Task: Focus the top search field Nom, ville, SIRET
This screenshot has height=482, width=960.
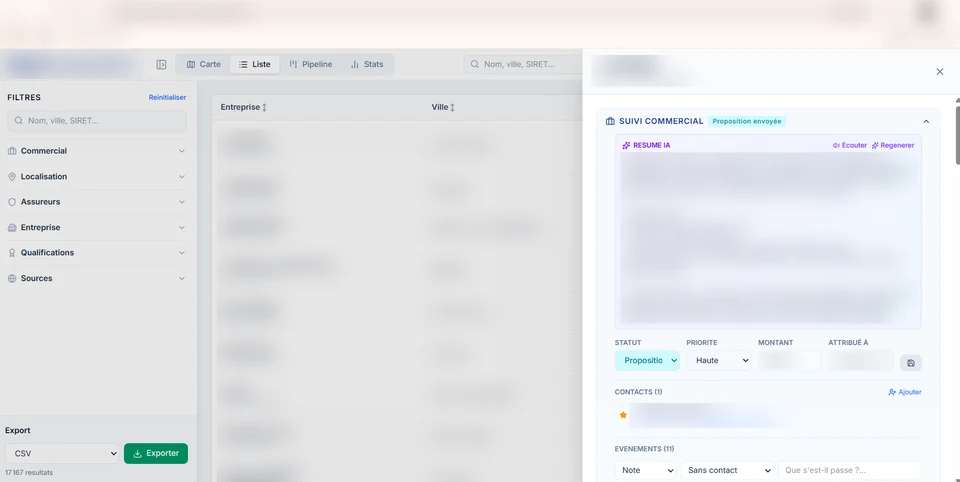Action: [523, 64]
